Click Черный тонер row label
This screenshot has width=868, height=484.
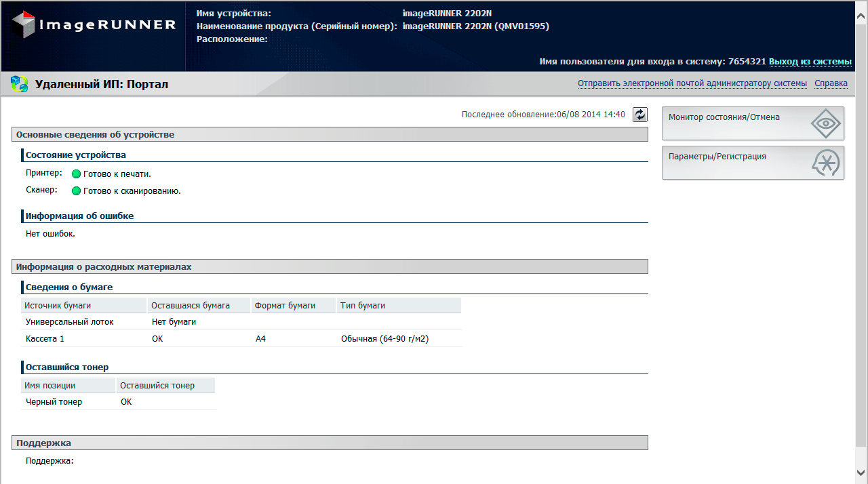pyautogui.click(x=54, y=402)
